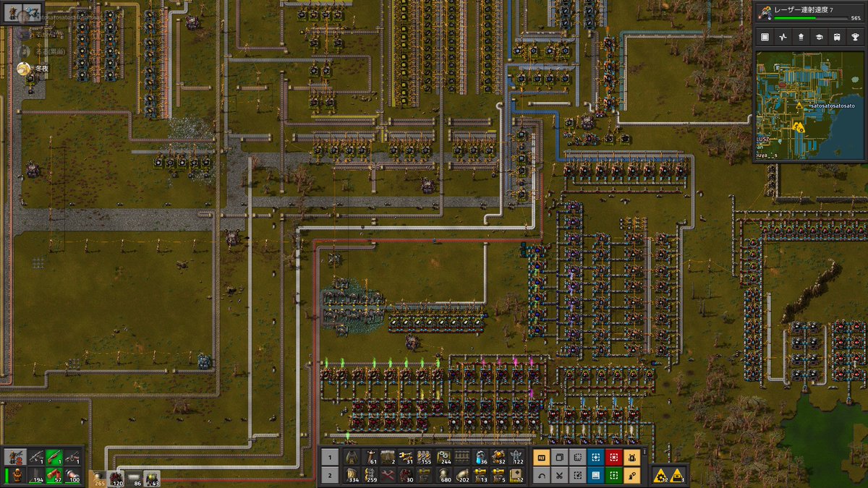868x488 pixels.
Task: Select the quickbar slot with 244 items
Action: point(443,457)
